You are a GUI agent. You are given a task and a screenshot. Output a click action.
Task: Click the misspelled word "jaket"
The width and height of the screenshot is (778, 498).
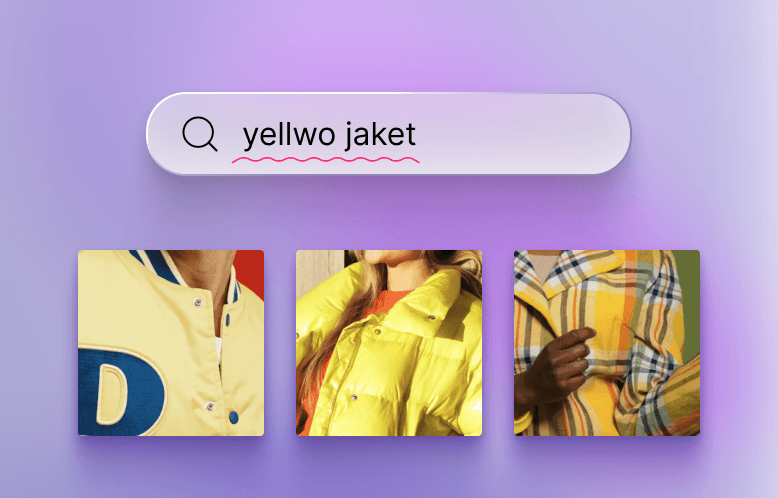coord(381,134)
